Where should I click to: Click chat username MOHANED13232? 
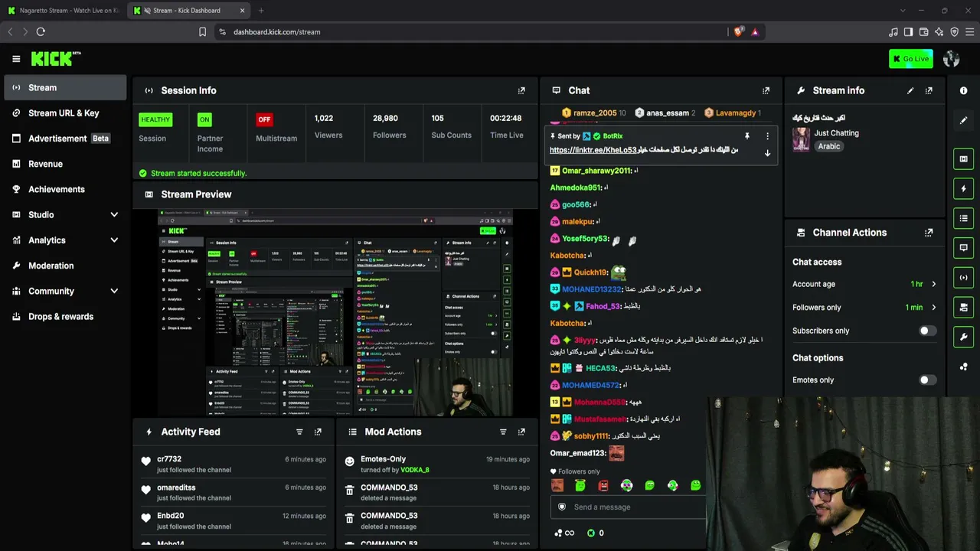[x=591, y=289]
